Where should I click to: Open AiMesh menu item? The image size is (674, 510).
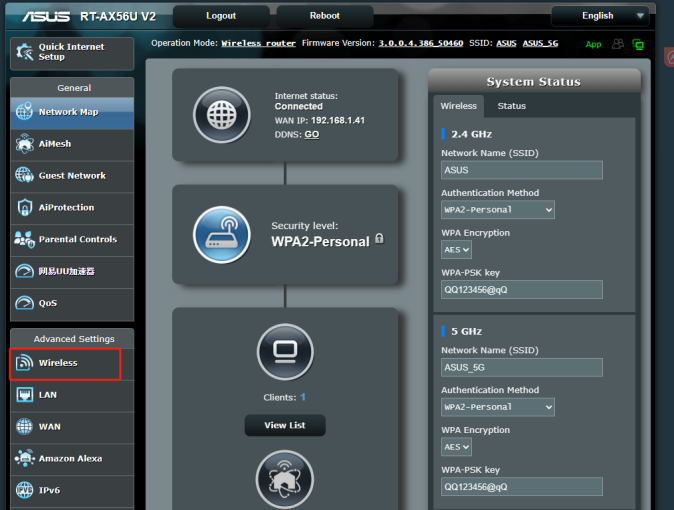(72, 144)
